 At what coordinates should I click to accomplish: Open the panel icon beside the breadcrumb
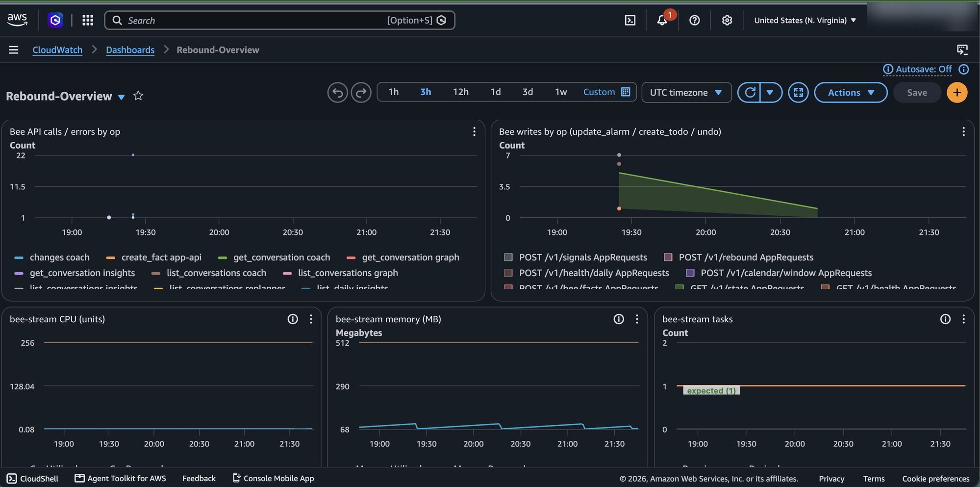962,50
